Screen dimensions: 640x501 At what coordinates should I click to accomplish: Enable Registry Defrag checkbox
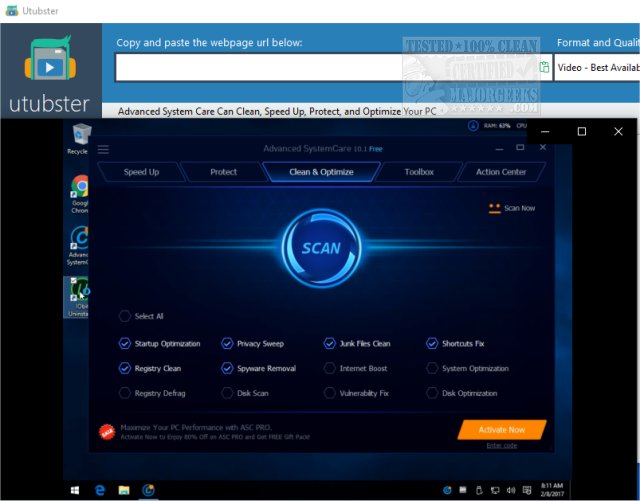(x=124, y=393)
